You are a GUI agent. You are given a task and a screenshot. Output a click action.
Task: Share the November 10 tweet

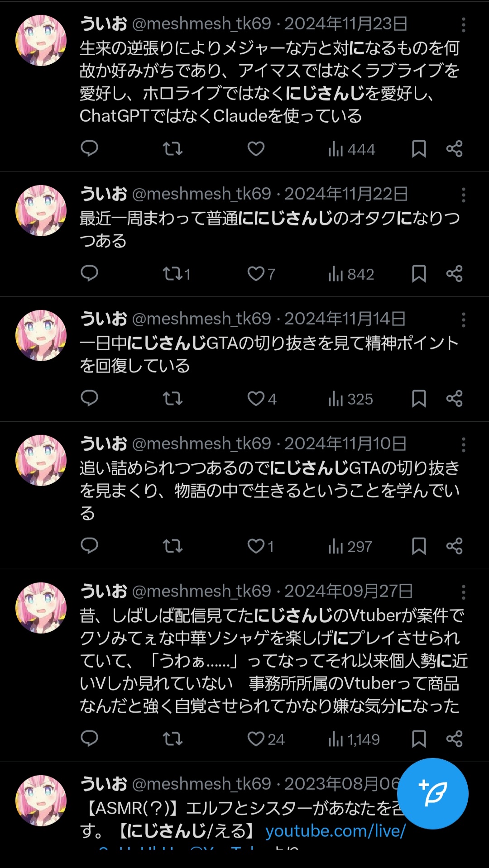pos(454,546)
